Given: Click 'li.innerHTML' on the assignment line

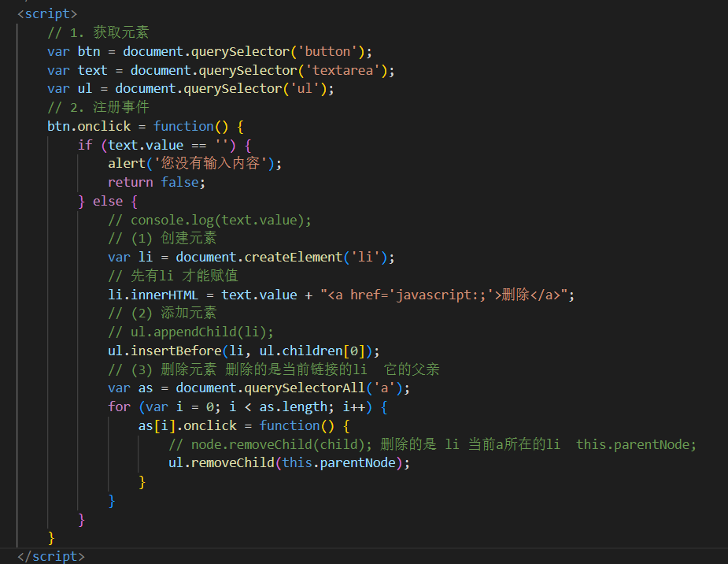Looking at the screenshot, I should [x=153, y=295].
